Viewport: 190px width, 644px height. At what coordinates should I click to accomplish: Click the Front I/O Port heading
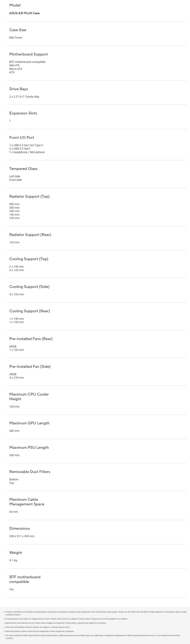click(x=22, y=138)
